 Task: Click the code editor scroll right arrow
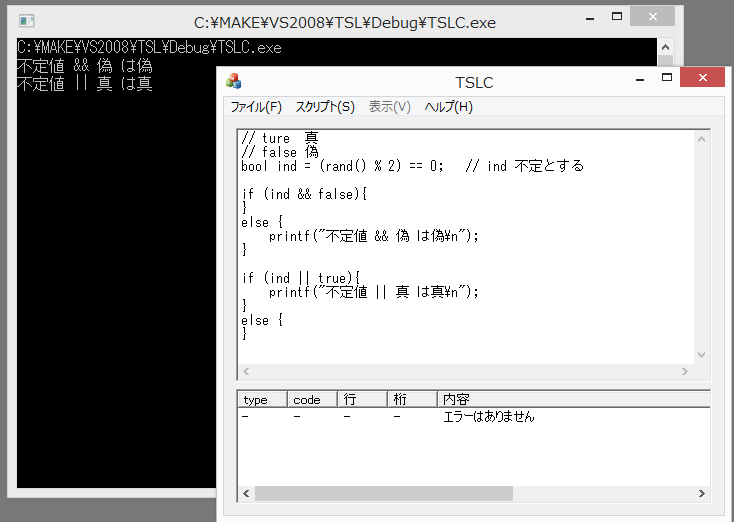pos(685,372)
